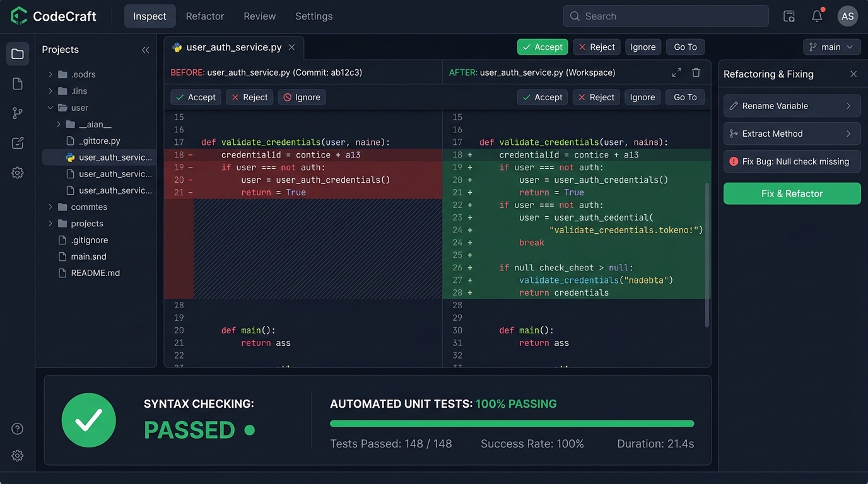The width and height of the screenshot is (868, 484).
Task: Click the Tests Passed: 148 / 148 text
Action: click(391, 444)
